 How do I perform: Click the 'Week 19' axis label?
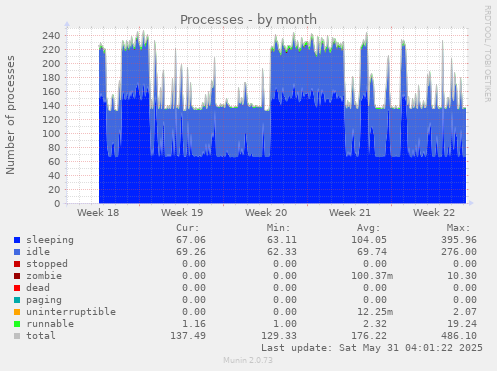[182, 213]
